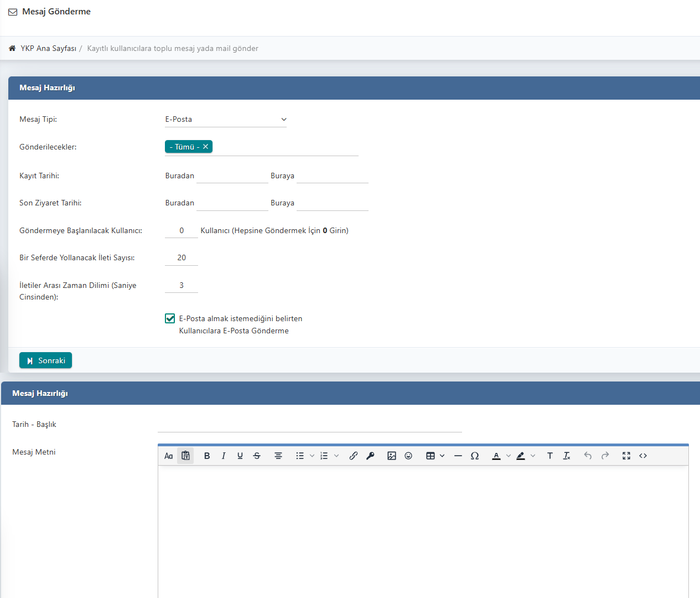Open the font color picker
This screenshot has height=598, width=700.
496,456
